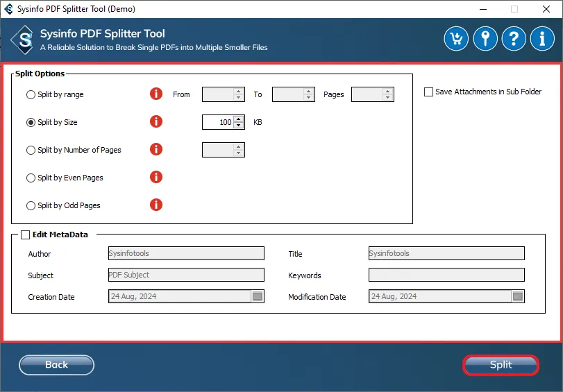This screenshot has width=563, height=392.
Task: Enable Save Attachments in Sub Folder
Action: point(429,92)
